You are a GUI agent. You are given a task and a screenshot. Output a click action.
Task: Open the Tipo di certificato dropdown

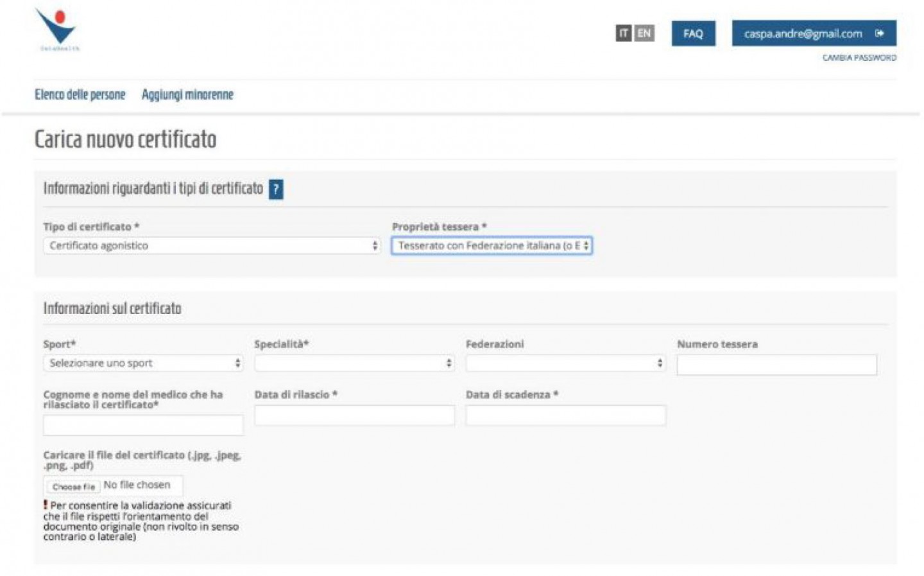point(212,245)
